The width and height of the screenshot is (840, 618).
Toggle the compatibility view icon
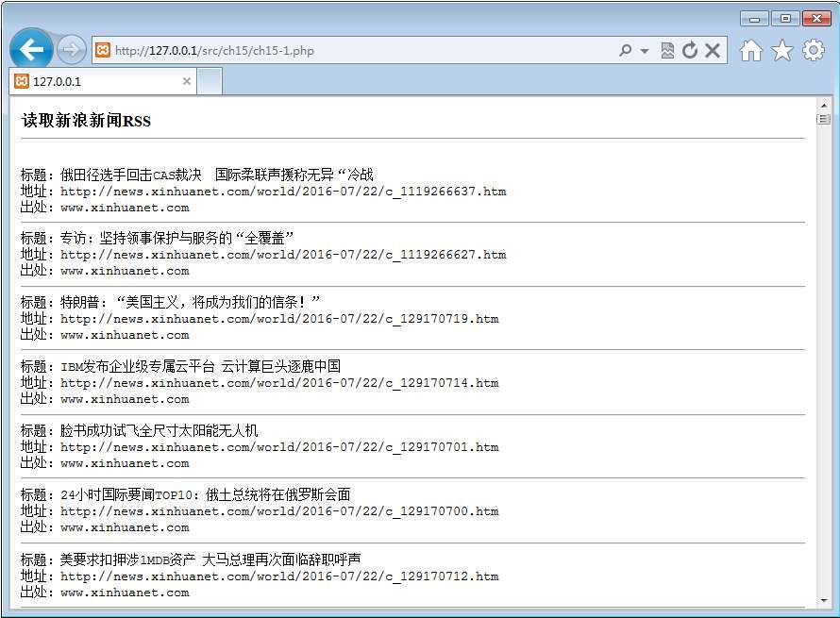coord(667,50)
